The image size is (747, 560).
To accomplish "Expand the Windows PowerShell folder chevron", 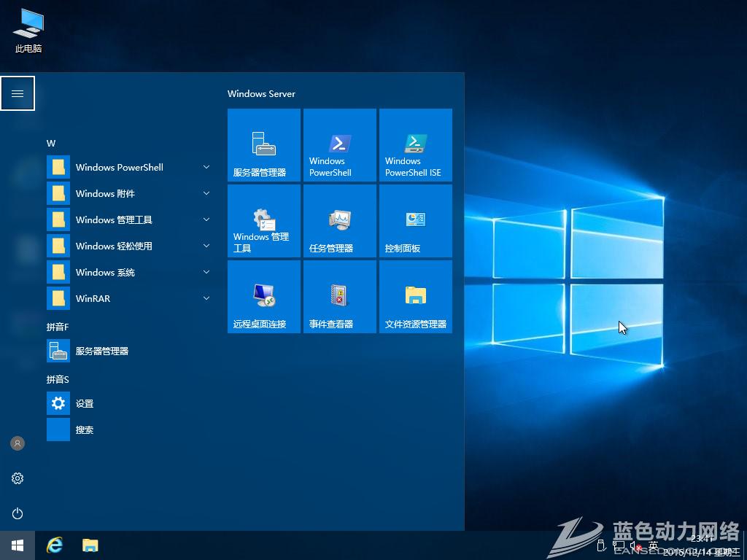I will tap(206, 167).
